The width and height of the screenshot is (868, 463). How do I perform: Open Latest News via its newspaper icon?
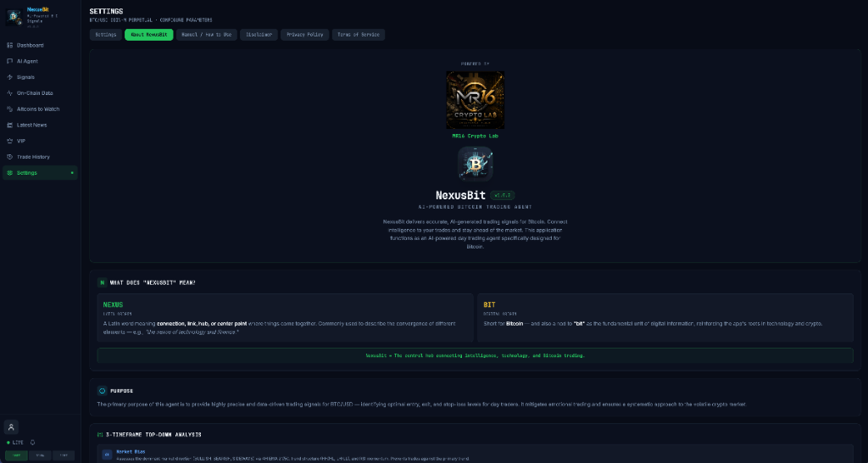point(10,126)
